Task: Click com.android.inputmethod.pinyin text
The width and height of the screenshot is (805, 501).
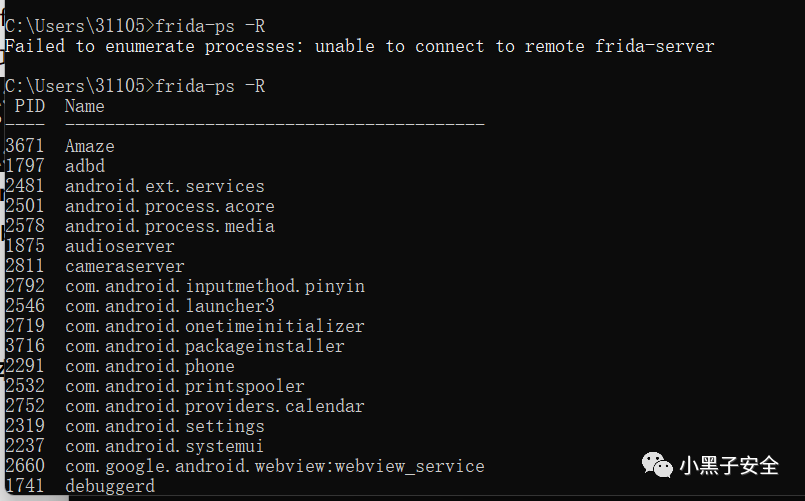Action: point(214,286)
